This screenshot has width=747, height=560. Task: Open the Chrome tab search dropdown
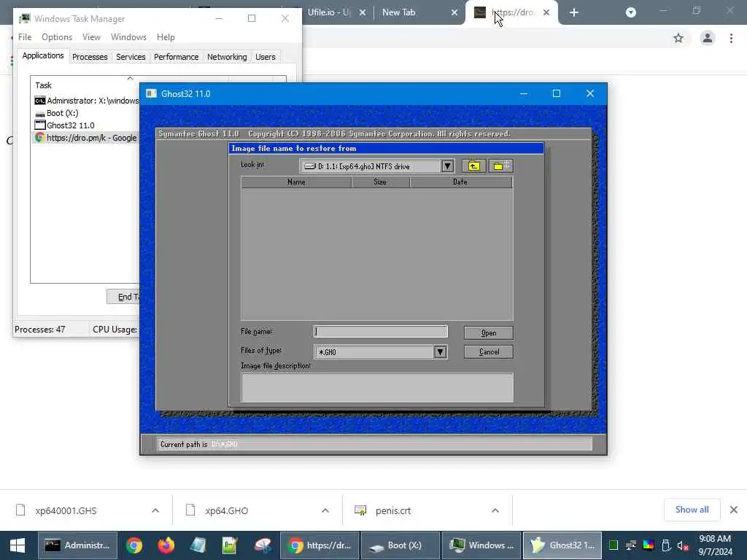pos(631,12)
